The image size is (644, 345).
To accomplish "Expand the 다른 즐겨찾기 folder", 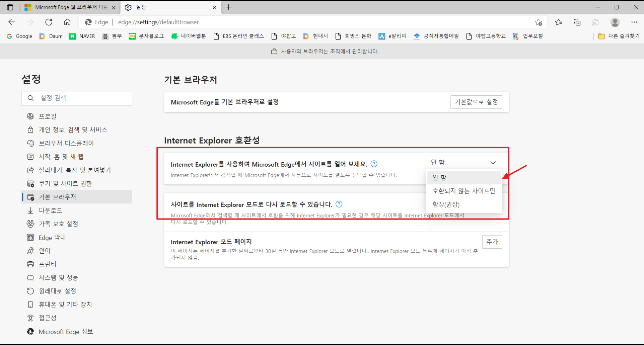I will click(x=619, y=36).
